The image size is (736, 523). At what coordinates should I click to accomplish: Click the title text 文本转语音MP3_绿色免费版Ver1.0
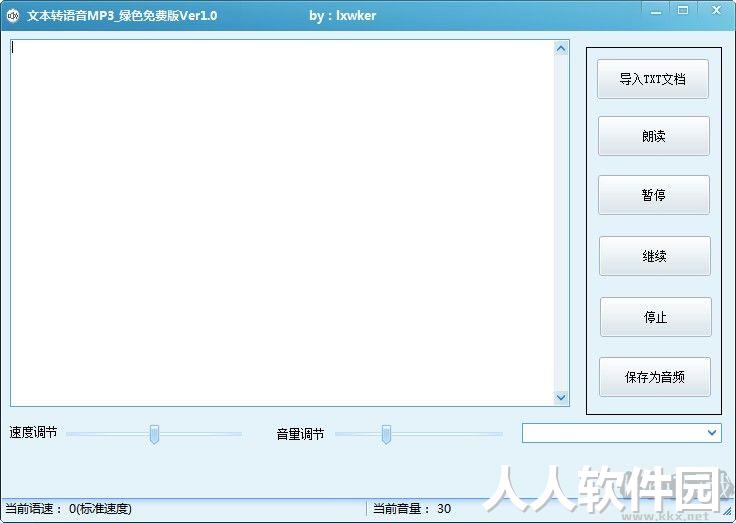(122, 15)
